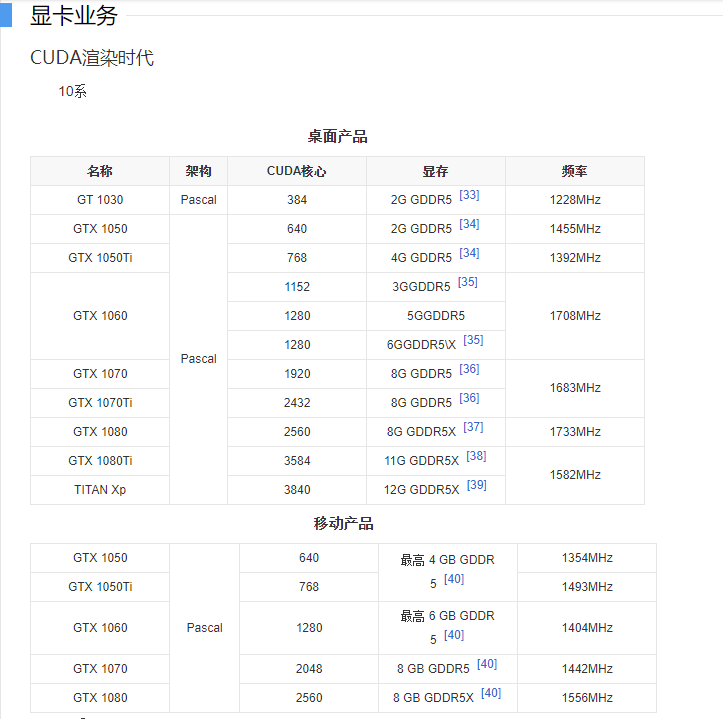Click the 1708MHz frequency cell

point(575,316)
